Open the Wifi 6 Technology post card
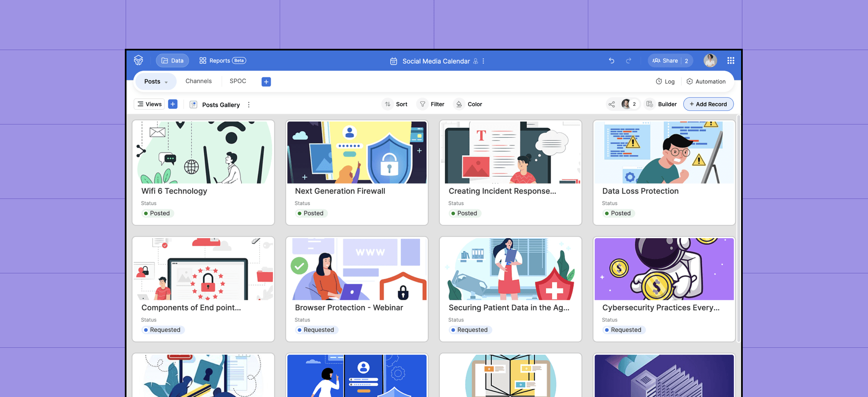Screen dimensions: 868x397 pyautogui.click(x=203, y=172)
